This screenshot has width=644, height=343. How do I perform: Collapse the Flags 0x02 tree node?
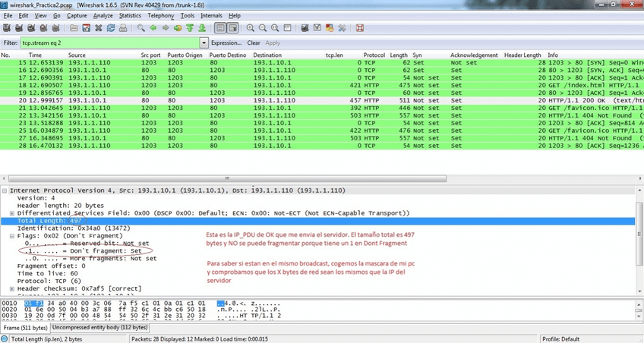(11, 236)
